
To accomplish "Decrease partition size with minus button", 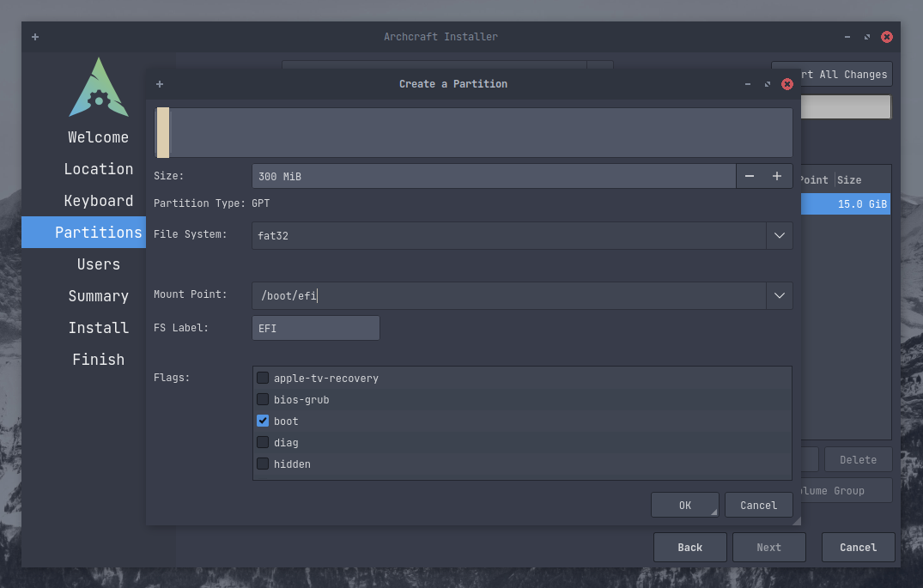I will 750,176.
